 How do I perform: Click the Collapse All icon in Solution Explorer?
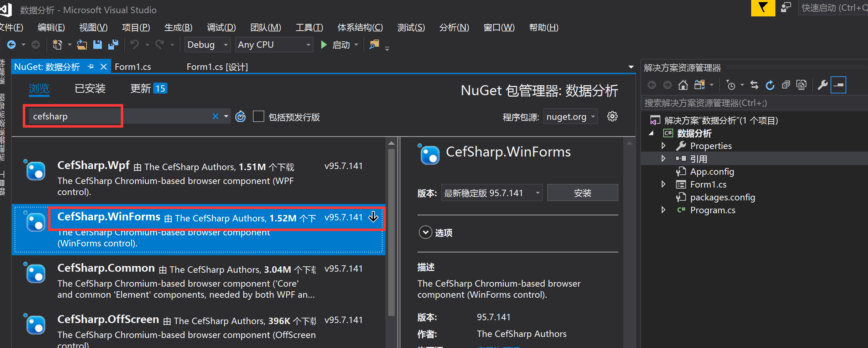(786, 85)
